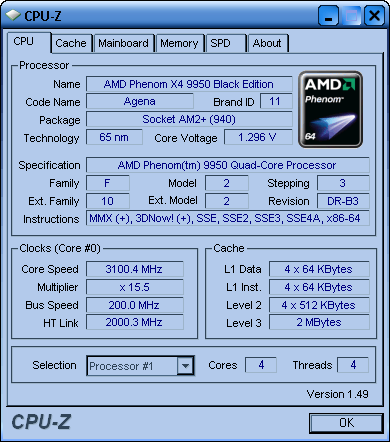Viewport: 390px width, 442px height.
Task: Minimize the CPU-Z window
Action: coord(328,15)
